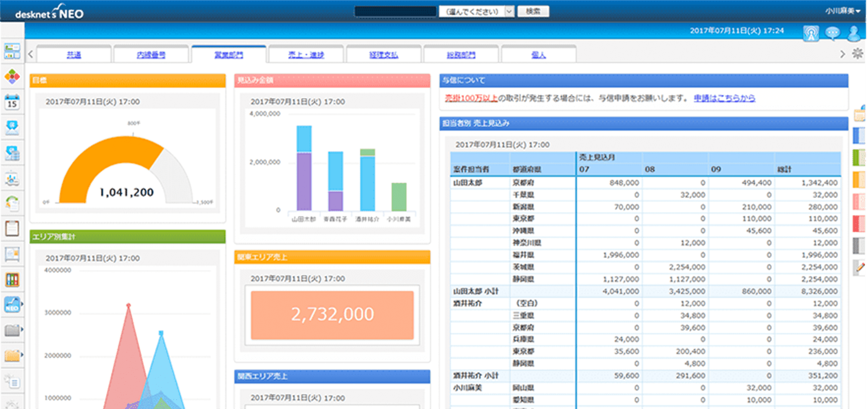
Task: Switch to the 内線番号 tab
Action: [151, 55]
